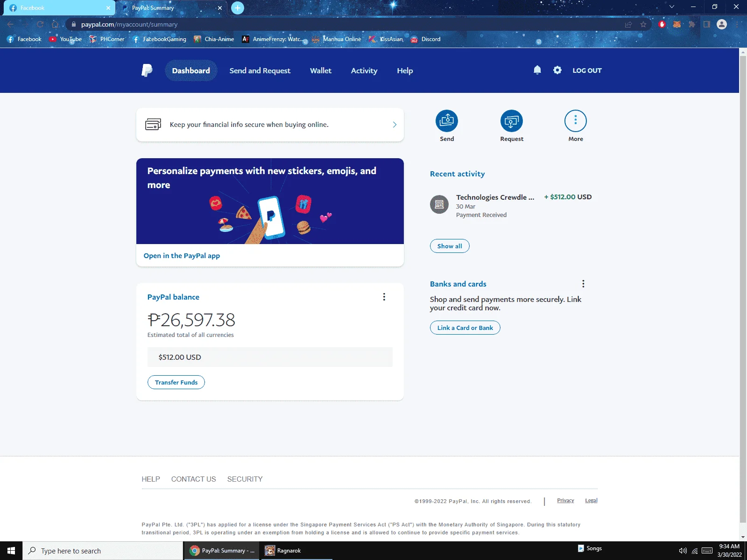Click the Banks and cards heading

(x=458, y=284)
